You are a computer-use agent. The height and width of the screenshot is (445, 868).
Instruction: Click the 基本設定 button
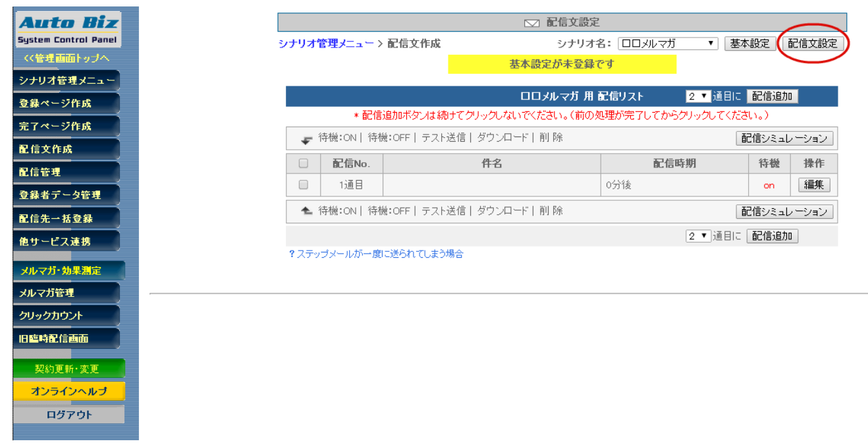(749, 44)
